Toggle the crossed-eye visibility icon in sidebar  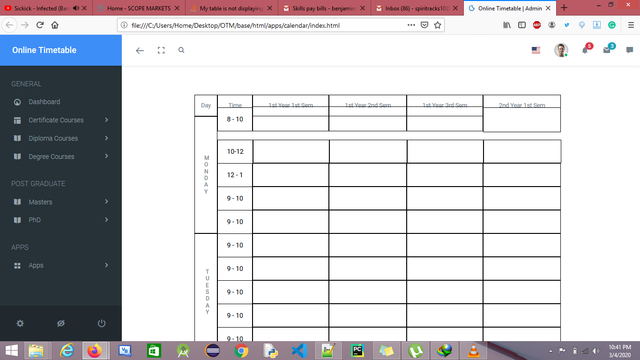pos(61,323)
